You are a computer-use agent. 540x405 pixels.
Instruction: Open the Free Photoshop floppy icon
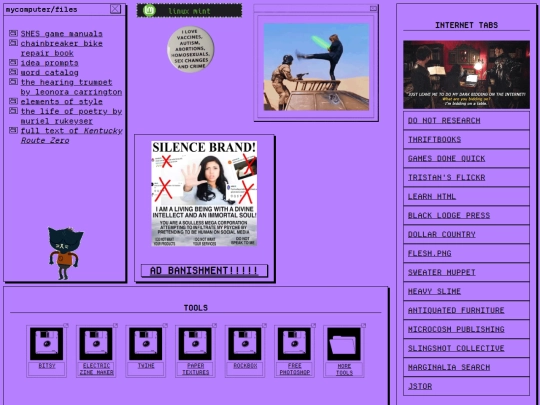tap(294, 343)
